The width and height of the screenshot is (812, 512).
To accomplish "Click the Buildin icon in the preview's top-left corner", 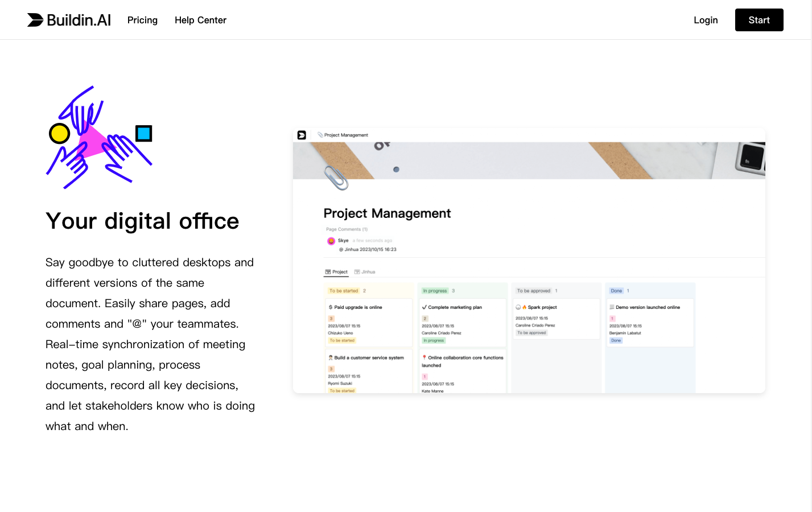I will pos(302,135).
